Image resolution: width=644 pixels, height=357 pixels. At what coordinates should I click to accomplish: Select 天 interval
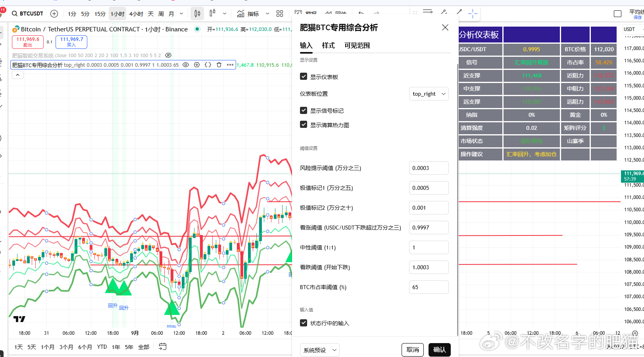[x=151, y=14]
